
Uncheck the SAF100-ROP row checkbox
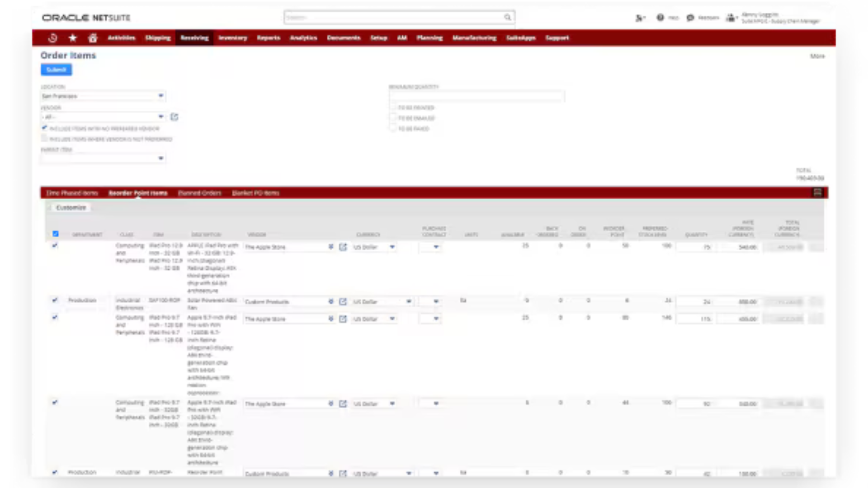click(x=55, y=300)
